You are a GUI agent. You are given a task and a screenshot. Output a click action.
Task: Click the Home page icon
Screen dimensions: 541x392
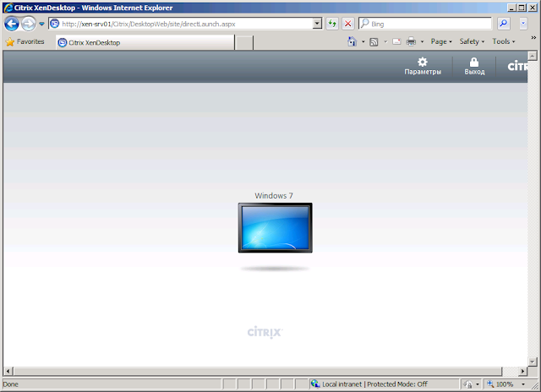coord(352,41)
